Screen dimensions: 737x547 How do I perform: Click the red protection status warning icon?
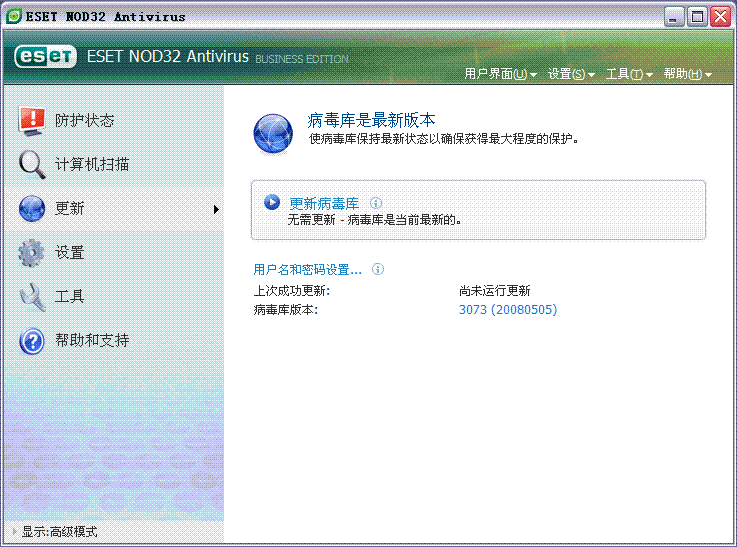pos(32,121)
